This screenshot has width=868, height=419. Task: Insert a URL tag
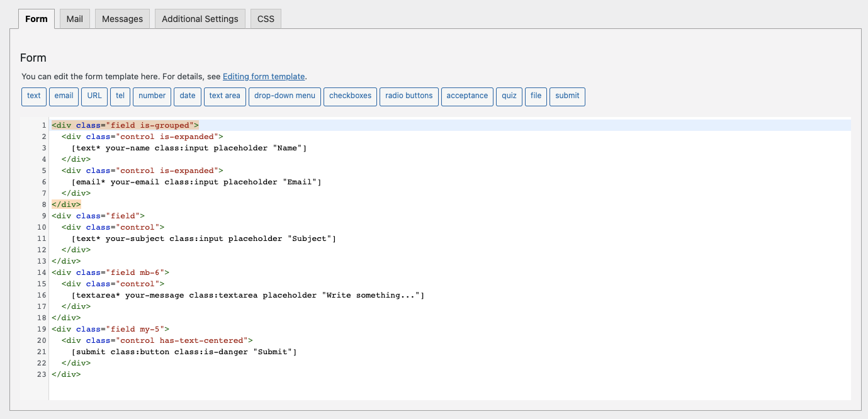point(94,96)
